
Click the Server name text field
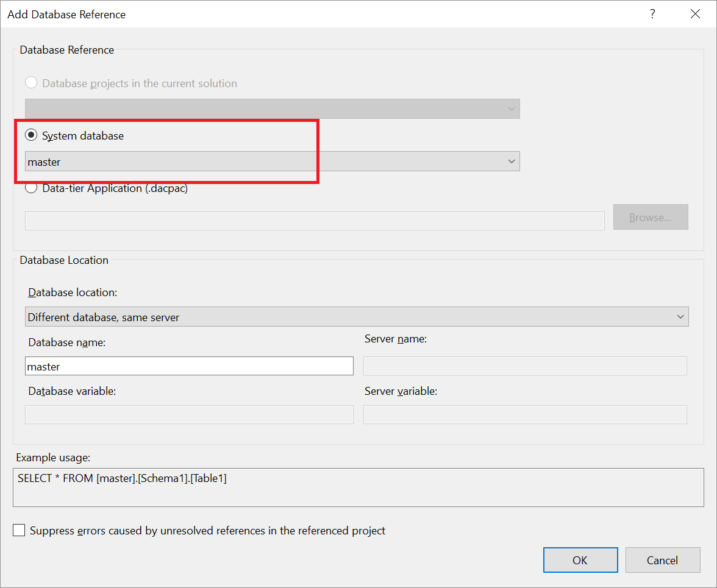tap(525, 366)
